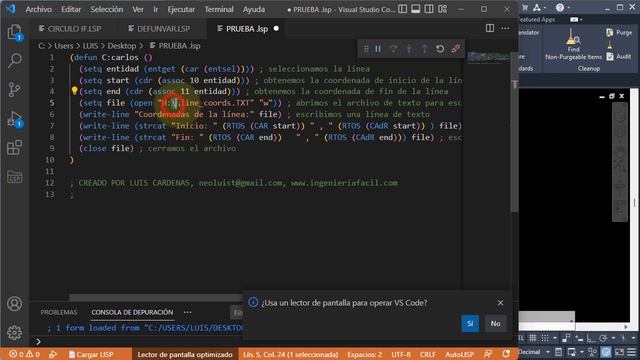Screen dimensions: 640x360
Task: Click Espacios: 2 indentation setting
Action: click(364, 354)
